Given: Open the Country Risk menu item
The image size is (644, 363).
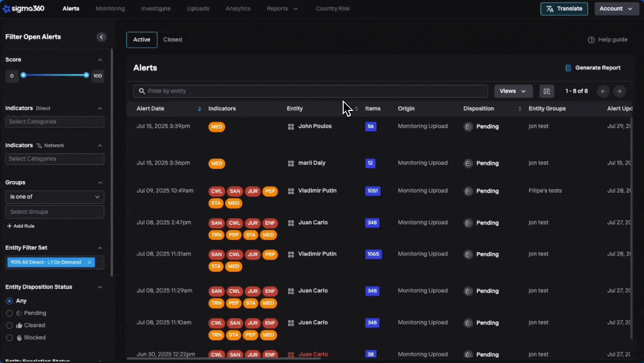Looking at the screenshot, I should click(333, 9).
